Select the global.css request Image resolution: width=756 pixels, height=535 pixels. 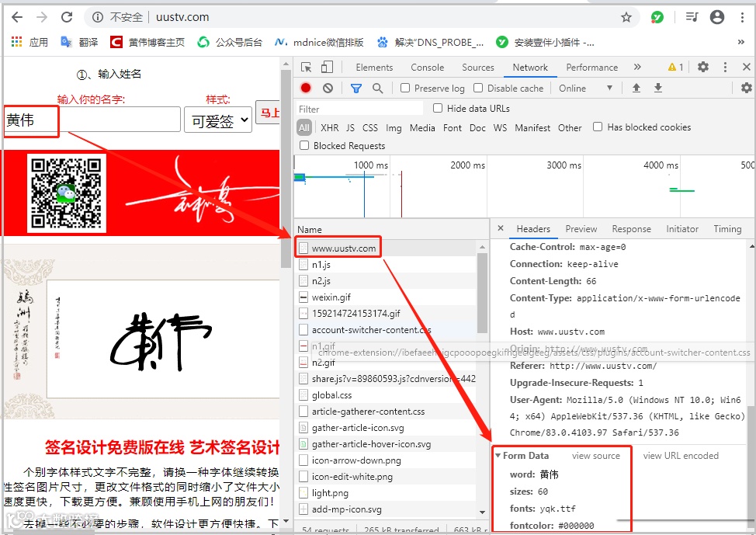385,395
